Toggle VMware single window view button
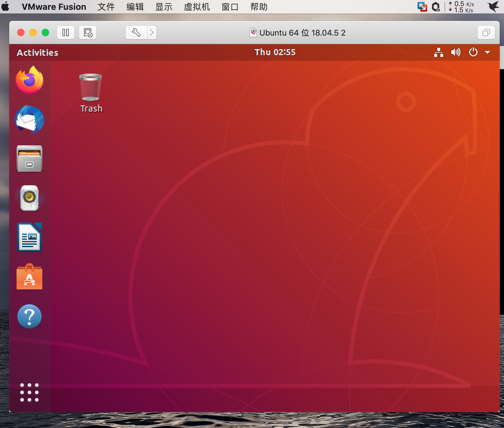This screenshot has height=428, width=504. (x=486, y=32)
